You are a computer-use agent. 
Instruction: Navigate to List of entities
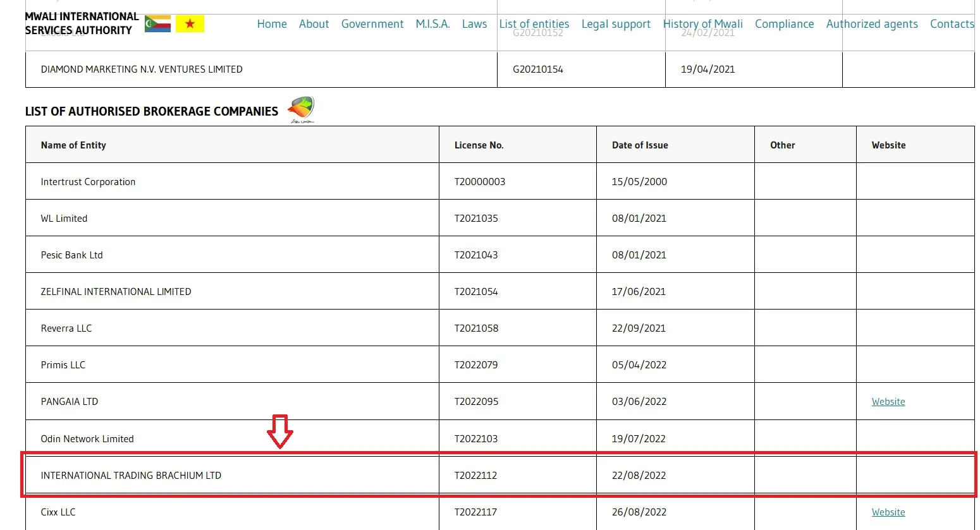pos(534,24)
